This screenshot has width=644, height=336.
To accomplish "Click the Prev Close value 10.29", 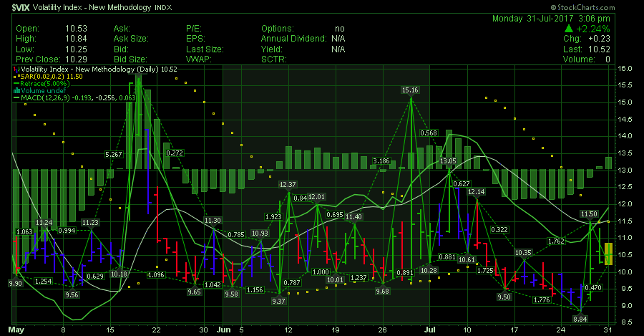I will click(x=72, y=59).
